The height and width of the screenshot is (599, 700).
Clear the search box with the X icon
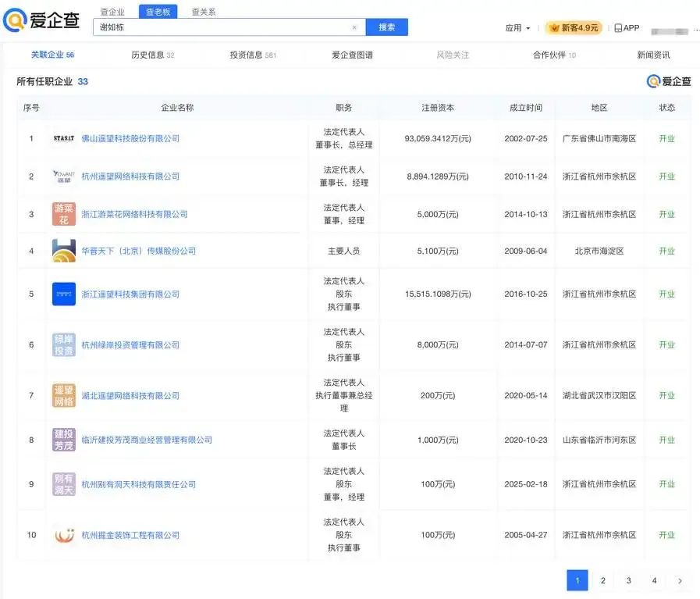click(354, 27)
